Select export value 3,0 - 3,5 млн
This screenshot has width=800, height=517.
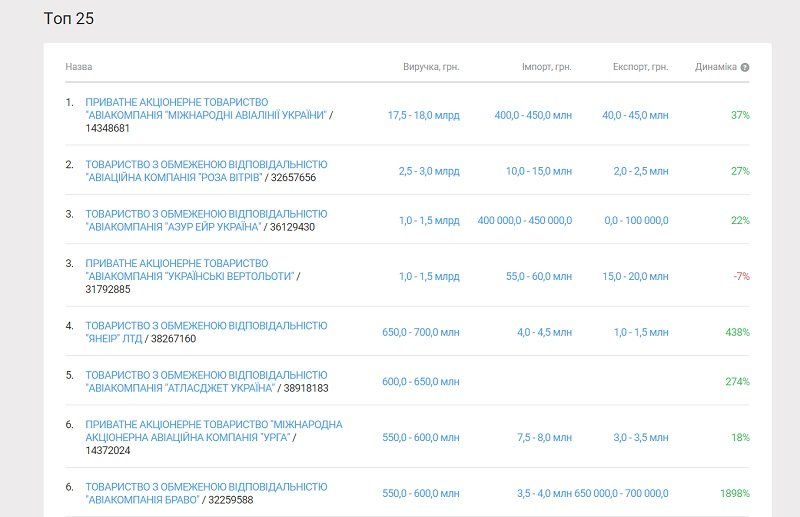tap(641, 437)
